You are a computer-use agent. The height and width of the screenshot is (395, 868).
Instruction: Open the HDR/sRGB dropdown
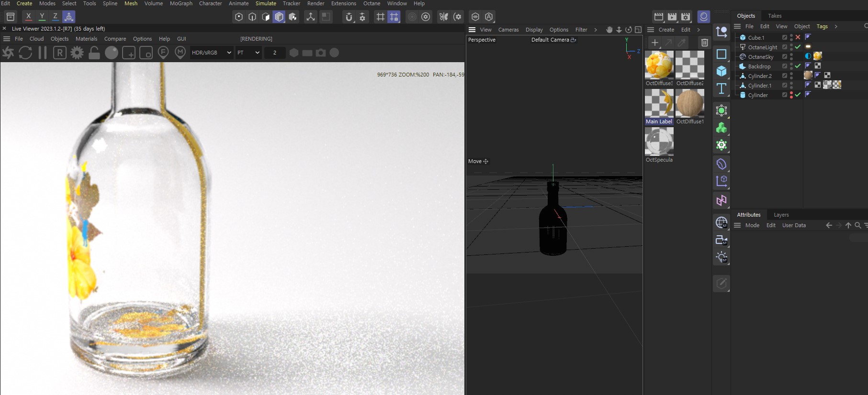click(x=212, y=53)
